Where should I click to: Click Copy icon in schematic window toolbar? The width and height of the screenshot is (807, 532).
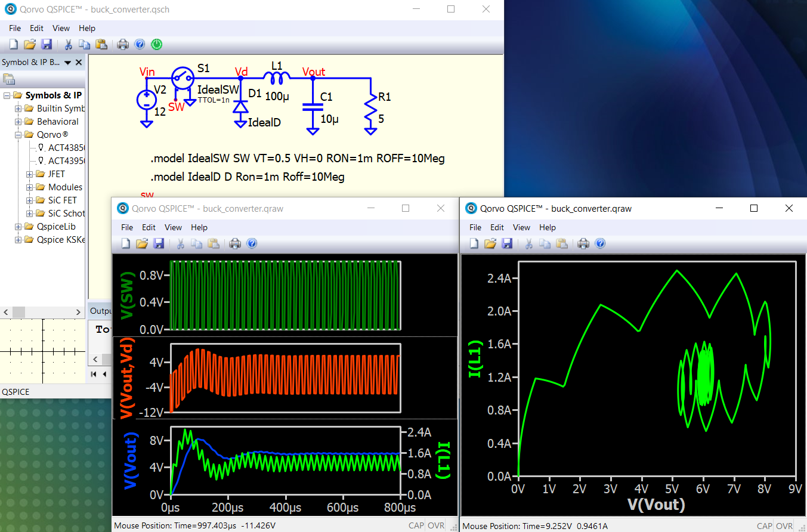tap(85, 44)
